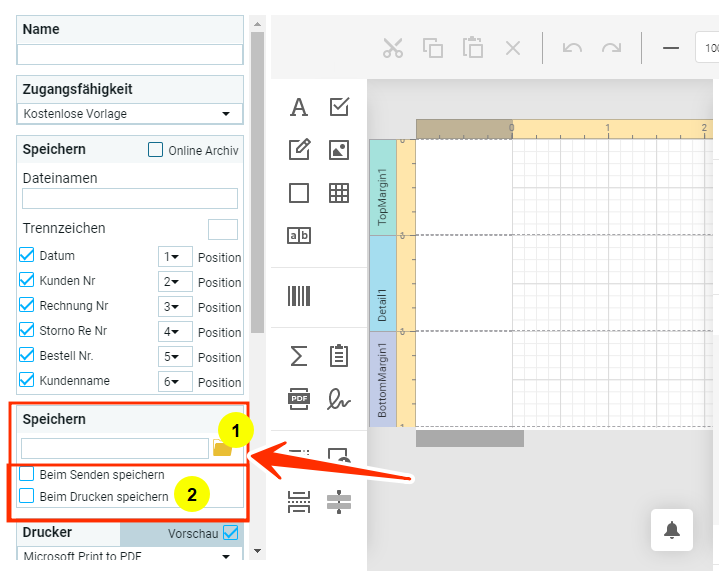
Task: Uncheck the Datum checkbox
Action: click(x=27, y=256)
